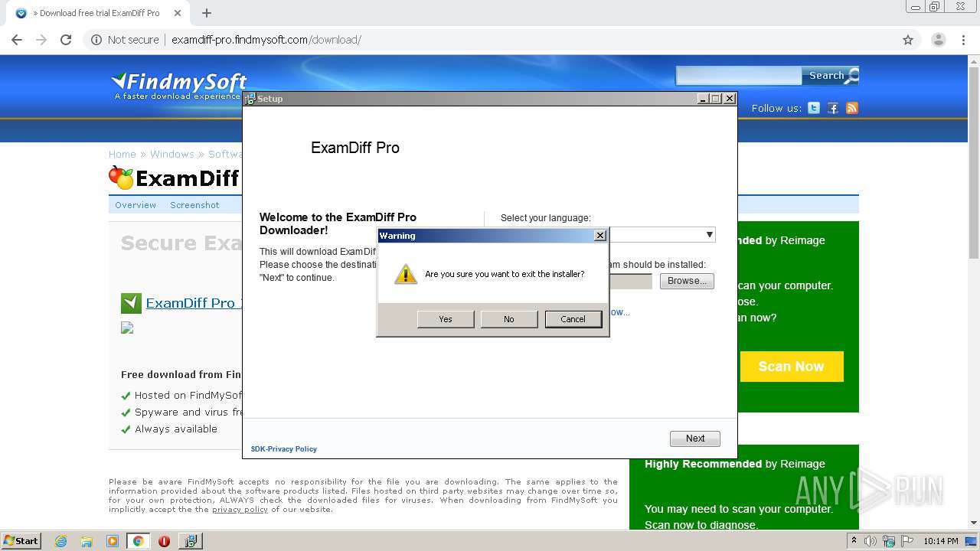
Task: Open network status tray icon
Action: click(889, 541)
